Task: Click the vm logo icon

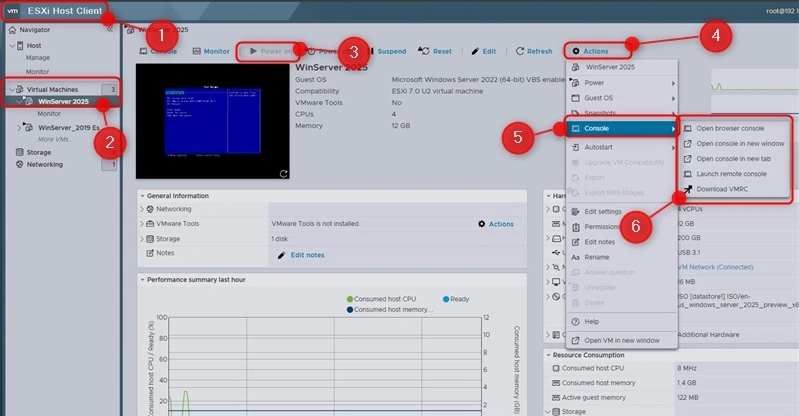Action: [13, 10]
